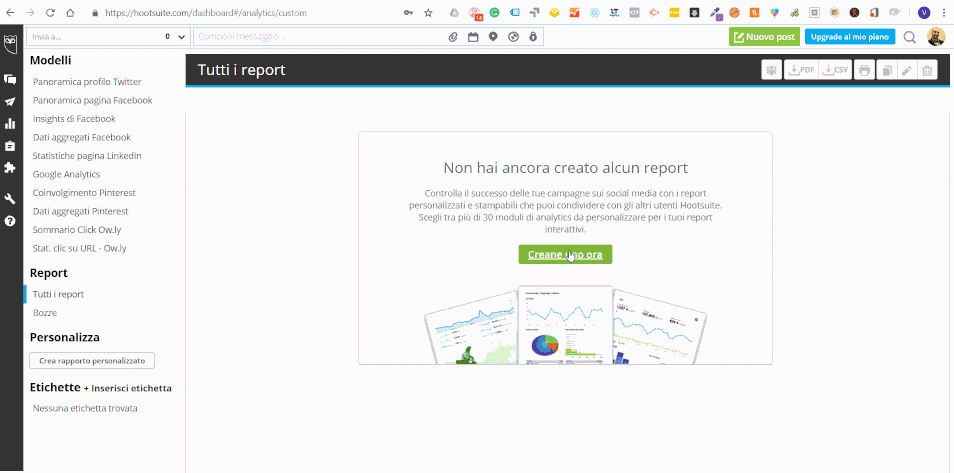Click the scheduling calendar icon
954x473 pixels.
(x=473, y=37)
